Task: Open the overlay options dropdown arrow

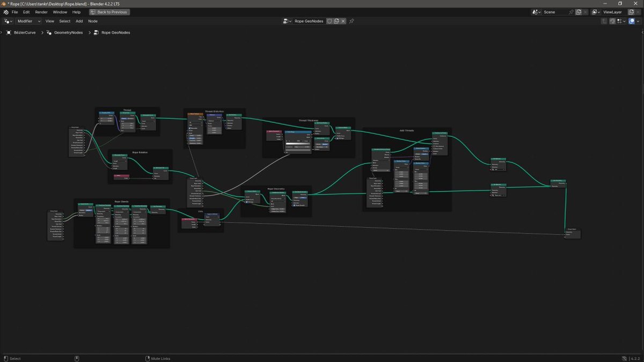Action: pyautogui.click(x=639, y=21)
